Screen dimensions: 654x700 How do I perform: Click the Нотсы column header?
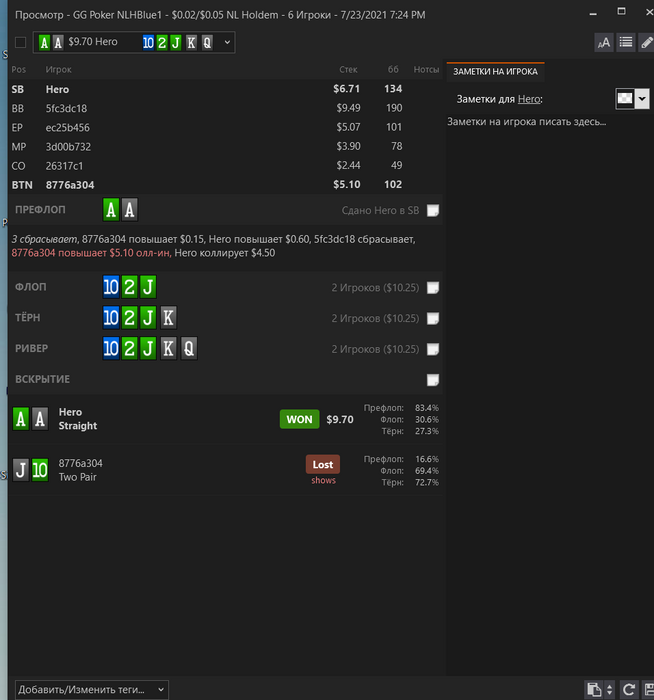click(x=426, y=70)
